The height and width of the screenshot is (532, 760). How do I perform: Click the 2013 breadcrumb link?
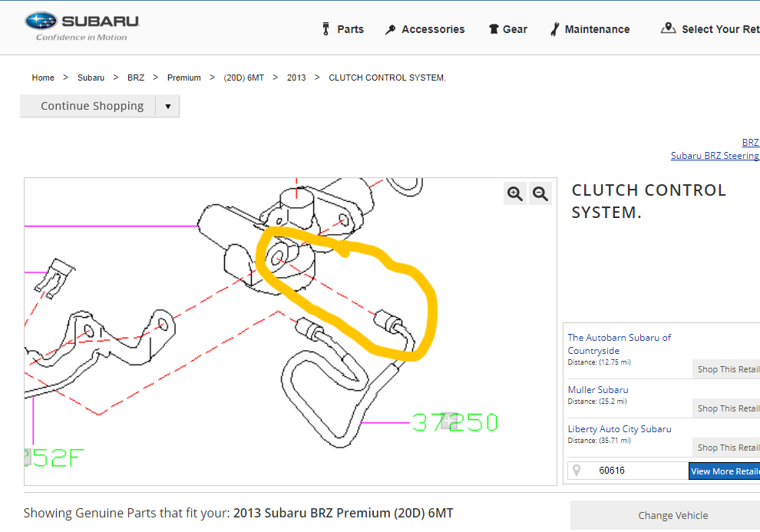point(296,78)
